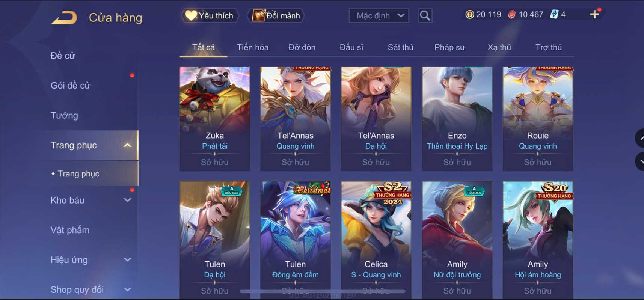Collapse the Trang phục sidebar section

(127, 145)
